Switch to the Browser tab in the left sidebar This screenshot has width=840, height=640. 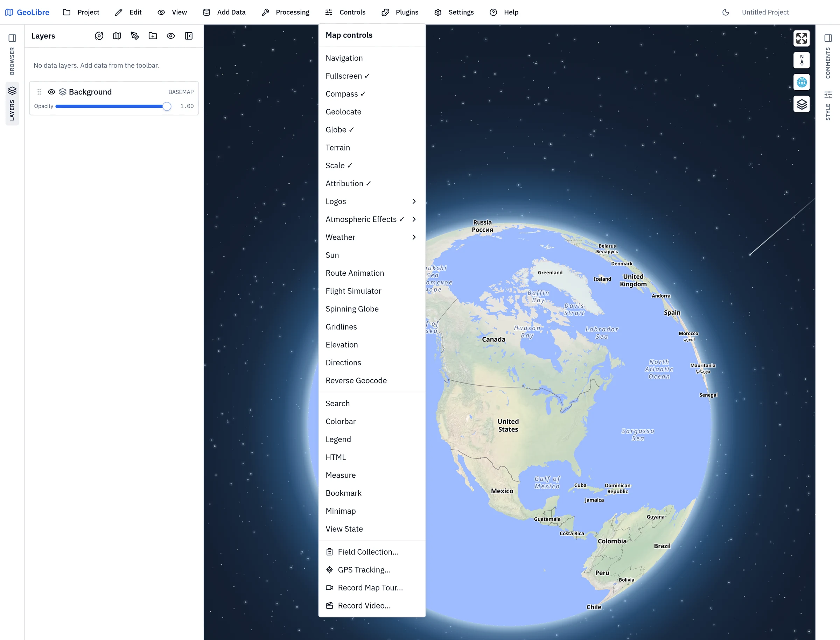12,61
